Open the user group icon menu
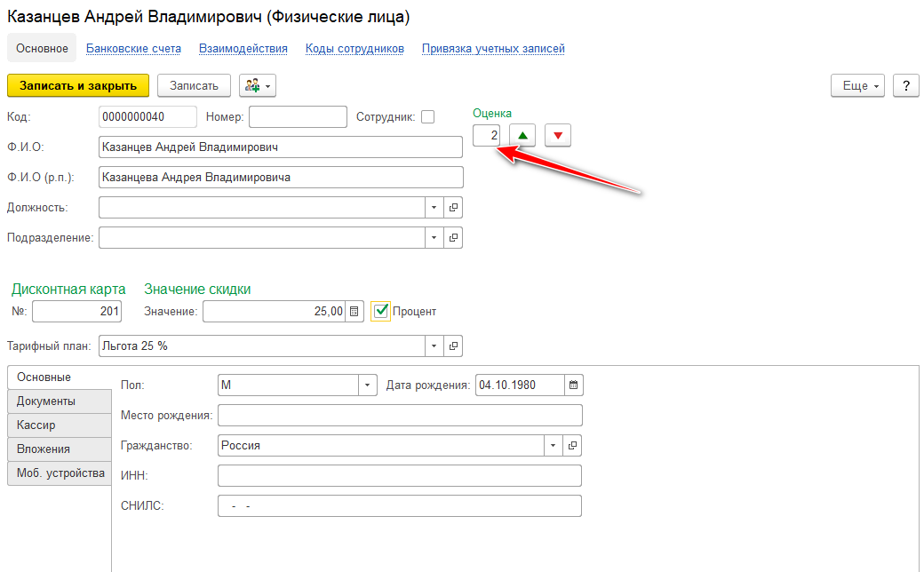This screenshot has width=924, height=572. (258, 85)
